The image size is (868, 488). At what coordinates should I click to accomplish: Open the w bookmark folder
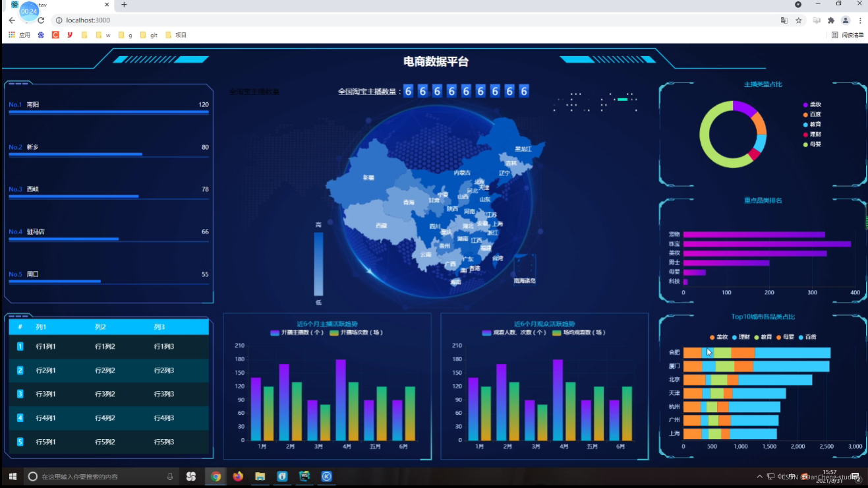(103, 35)
